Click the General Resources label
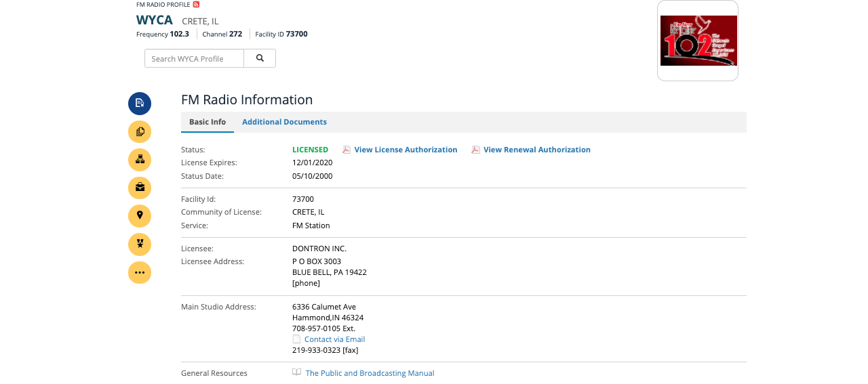Viewport: 868px width, 384px height. pyautogui.click(x=214, y=373)
